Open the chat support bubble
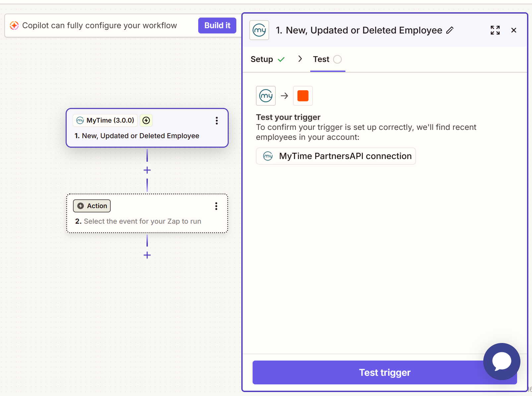The width and height of the screenshot is (532, 396). tap(502, 362)
